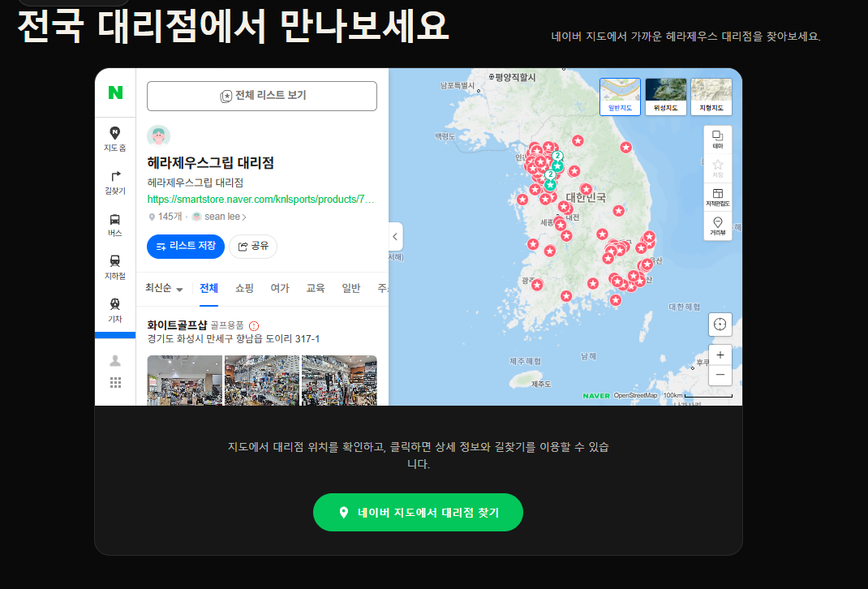Click the 헤라제우스그립 대리점 list title
The height and width of the screenshot is (589, 868).
210,163
